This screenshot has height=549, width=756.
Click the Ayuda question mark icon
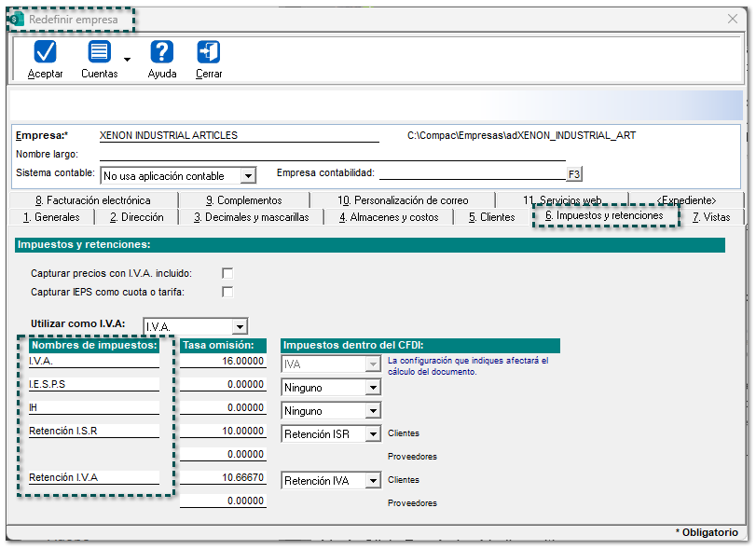tap(162, 52)
